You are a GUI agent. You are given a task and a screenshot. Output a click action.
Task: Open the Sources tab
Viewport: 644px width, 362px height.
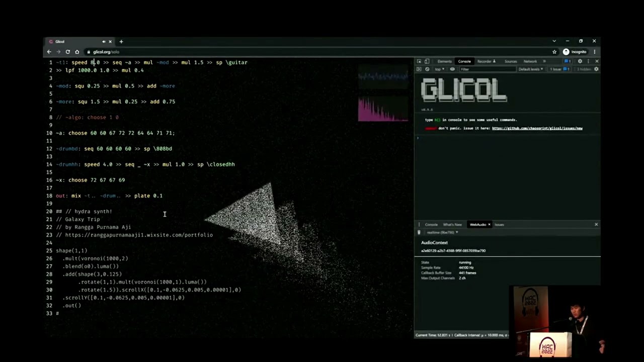click(510, 61)
